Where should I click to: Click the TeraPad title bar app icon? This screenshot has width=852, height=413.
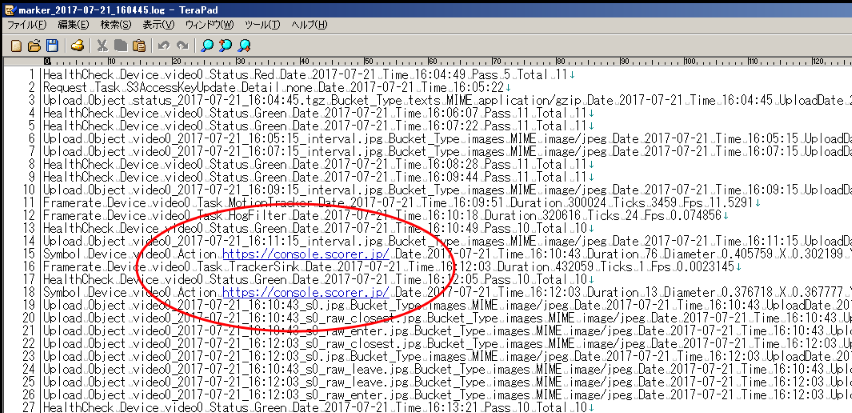[x=9, y=9]
